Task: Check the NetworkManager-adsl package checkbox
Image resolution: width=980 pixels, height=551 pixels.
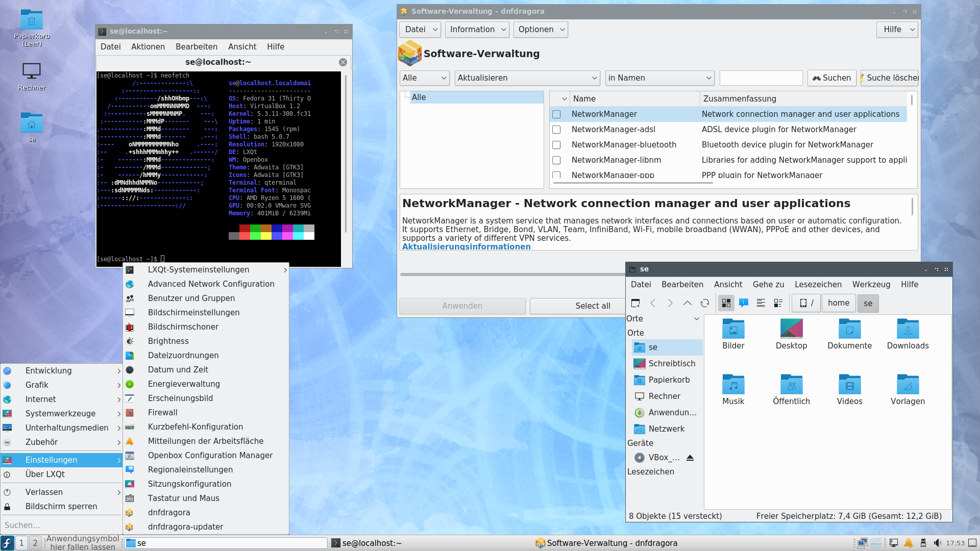Action: point(556,130)
